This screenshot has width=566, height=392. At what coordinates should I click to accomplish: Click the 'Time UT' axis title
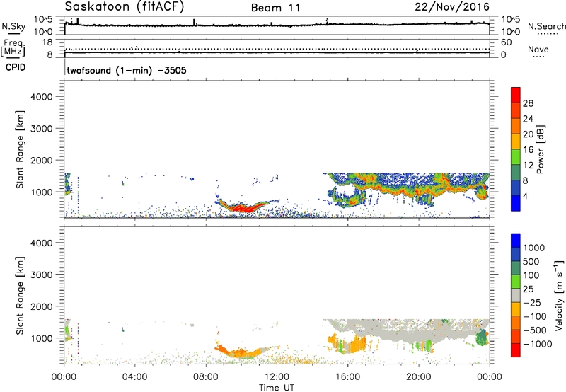(x=277, y=388)
